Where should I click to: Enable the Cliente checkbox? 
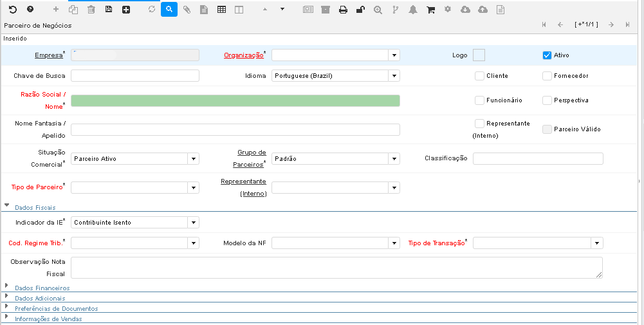coord(479,76)
